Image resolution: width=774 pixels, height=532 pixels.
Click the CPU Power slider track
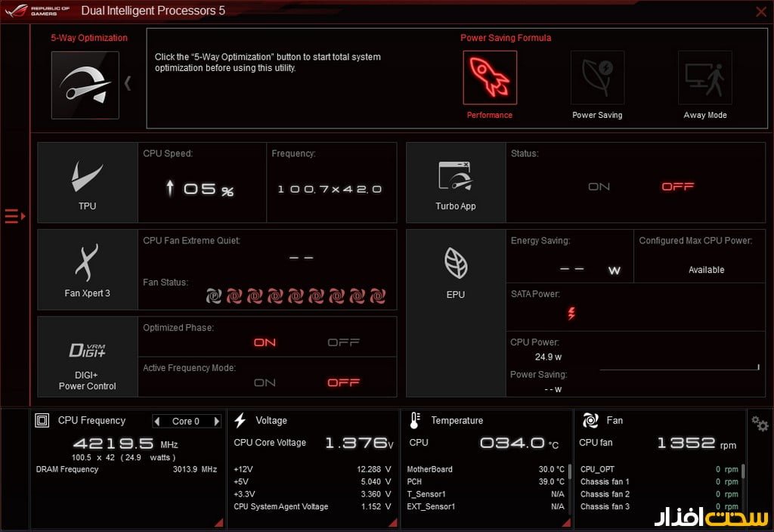tap(679, 370)
